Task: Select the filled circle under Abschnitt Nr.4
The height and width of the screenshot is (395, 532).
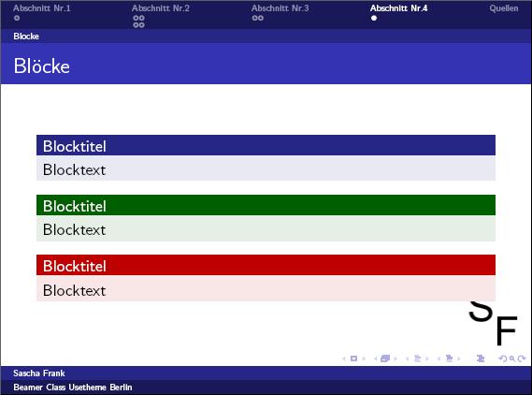Action: 374,18
